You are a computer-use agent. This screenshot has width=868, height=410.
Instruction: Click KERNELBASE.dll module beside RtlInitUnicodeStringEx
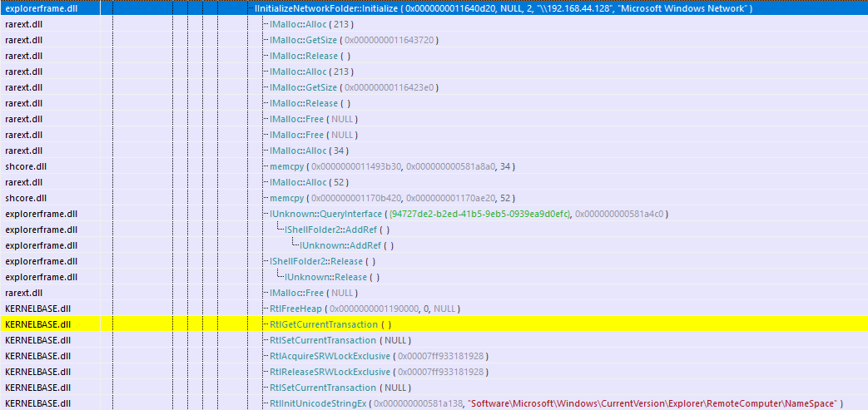click(37, 403)
